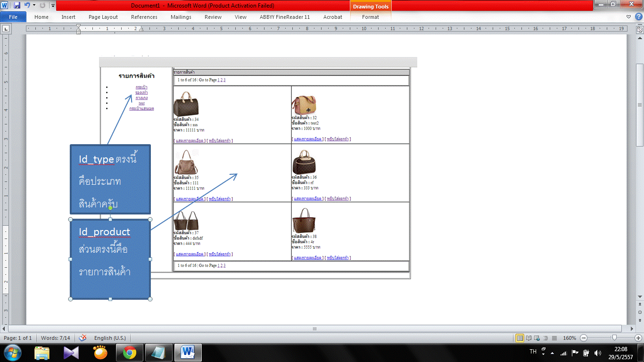This screenshot has width=644, height=362.
Task: Click inside the Id_product text box
Action: click(x=110, y=259)
